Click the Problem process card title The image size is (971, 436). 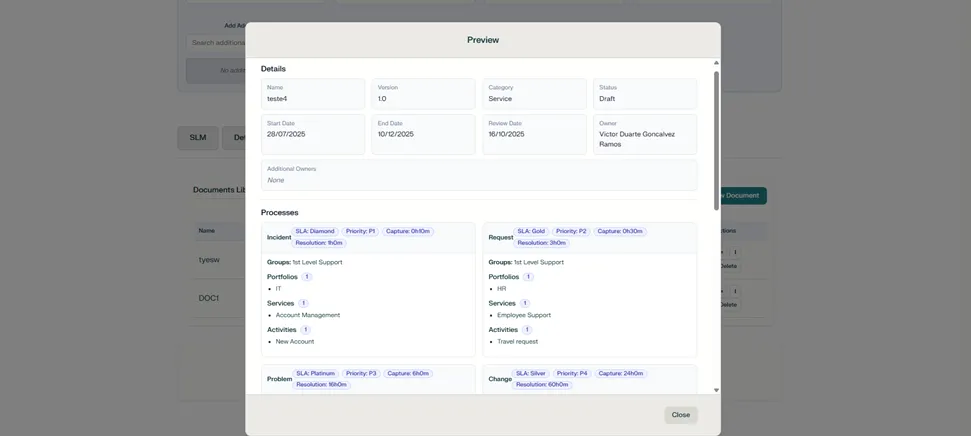(279, 379)
